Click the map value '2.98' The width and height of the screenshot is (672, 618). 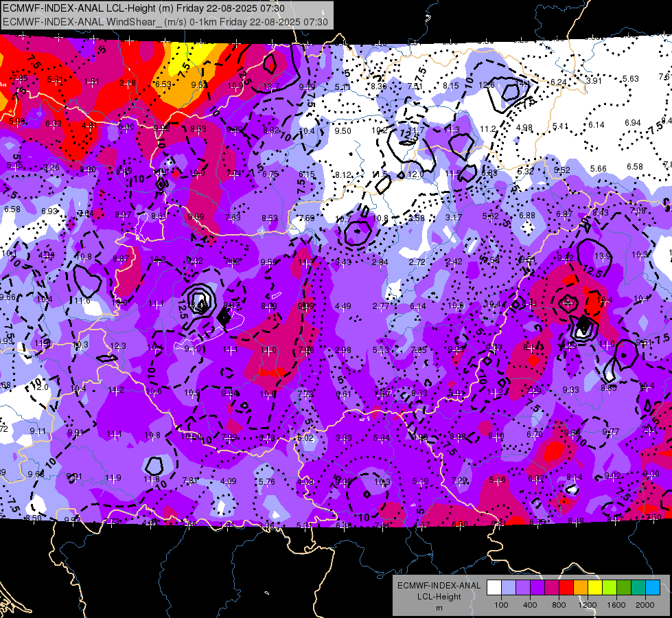point(343,350)
